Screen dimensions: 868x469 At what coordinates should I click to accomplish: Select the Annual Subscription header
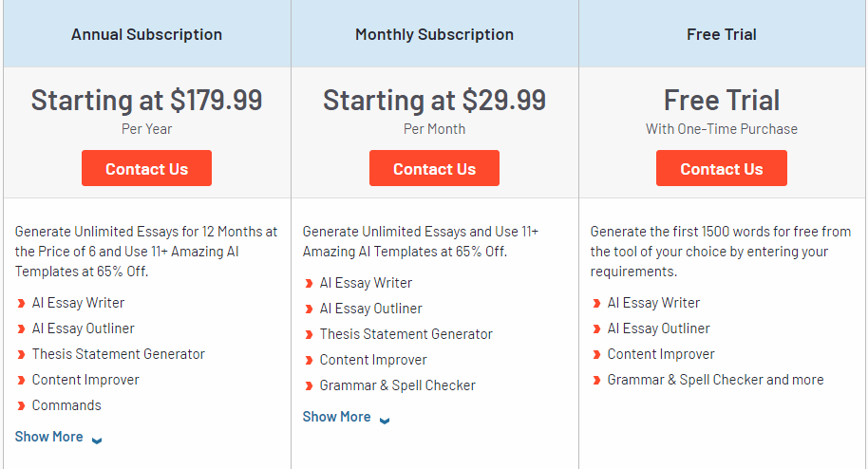tap(146, 34)
